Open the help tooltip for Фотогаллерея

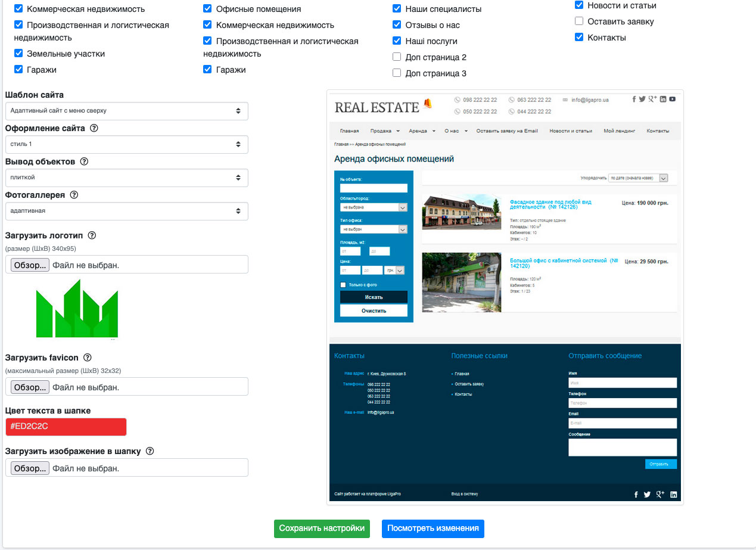[x=74, y=195]
